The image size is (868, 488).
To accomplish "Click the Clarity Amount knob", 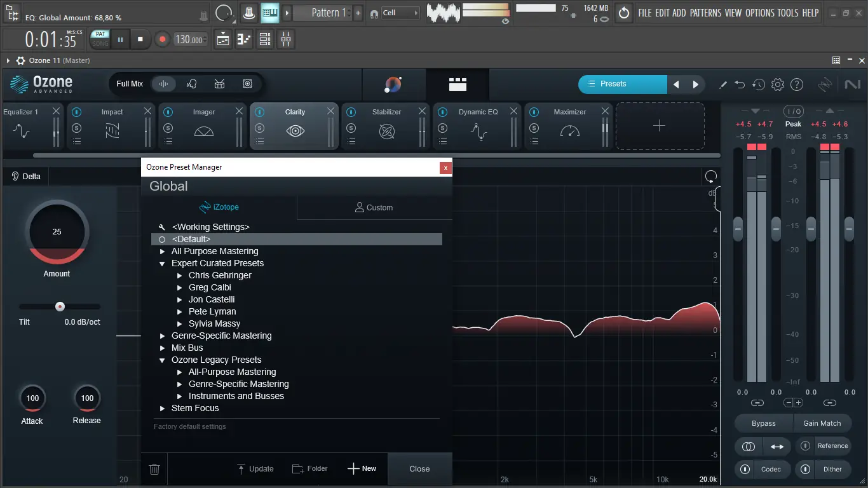I will 57,232.
